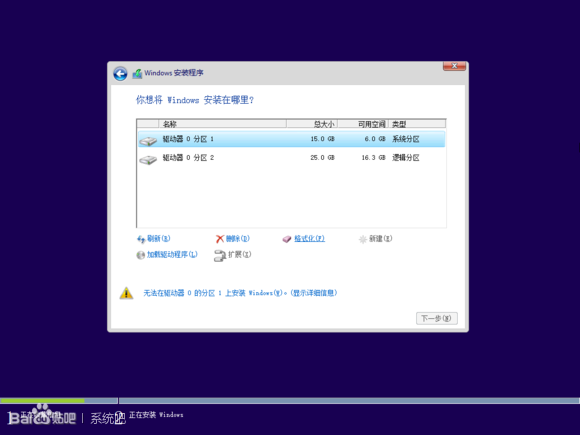
Task: Sort by the 类型 column header
Action: tap(417, 124)
